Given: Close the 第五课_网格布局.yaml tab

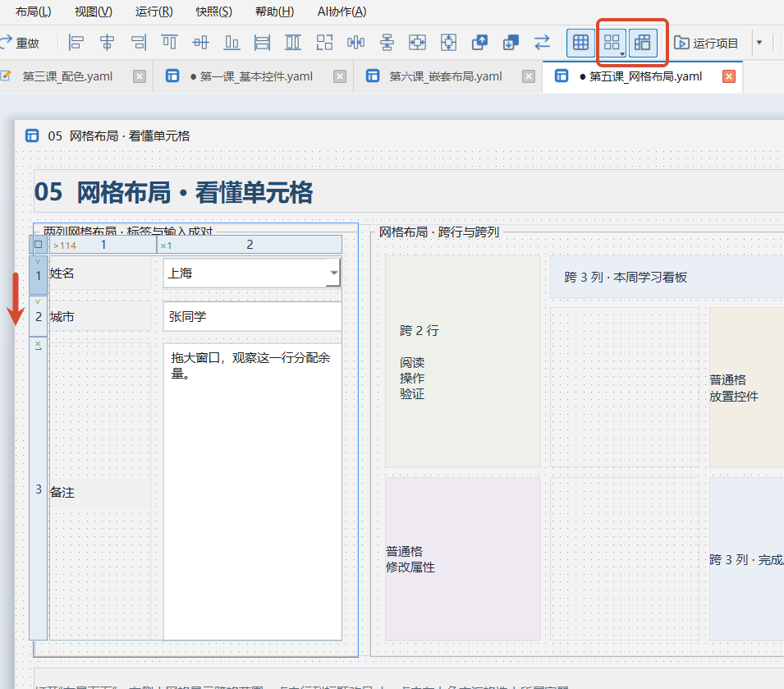Looking at the screenshot, I should coord(729,76).
